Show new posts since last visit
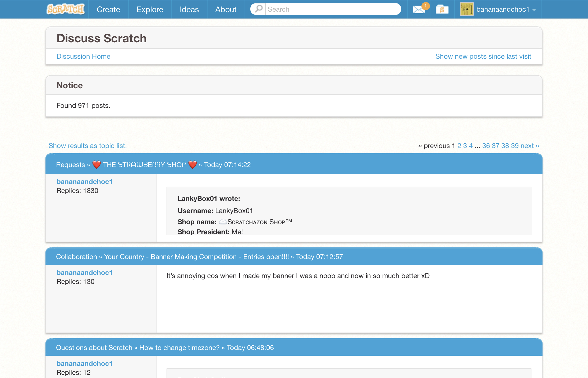The width and height of the screenshot is (588, 378). 483,56
